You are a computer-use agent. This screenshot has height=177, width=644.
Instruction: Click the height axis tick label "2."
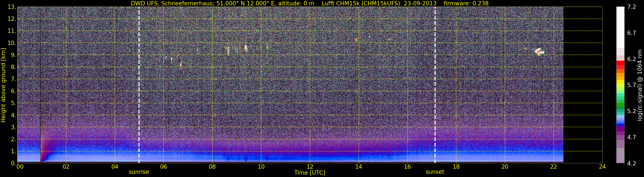click(x=13, y=139)
